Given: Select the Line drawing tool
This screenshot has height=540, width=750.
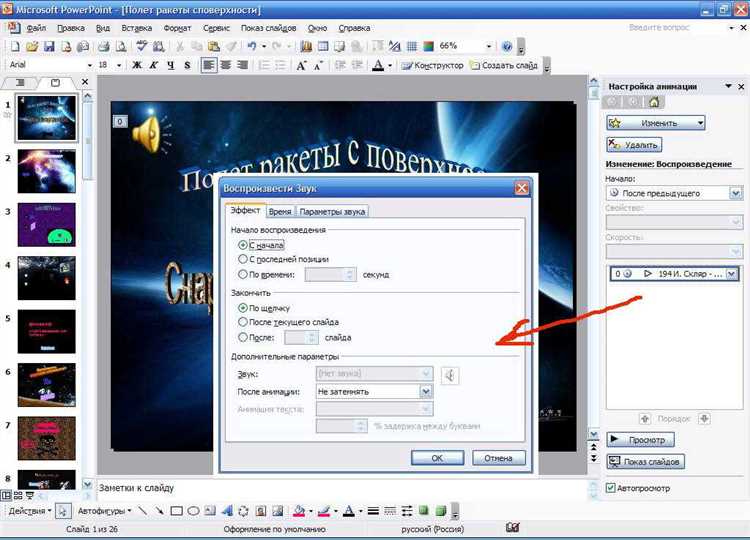Looking at the screenshot, I should coord(143,511).
